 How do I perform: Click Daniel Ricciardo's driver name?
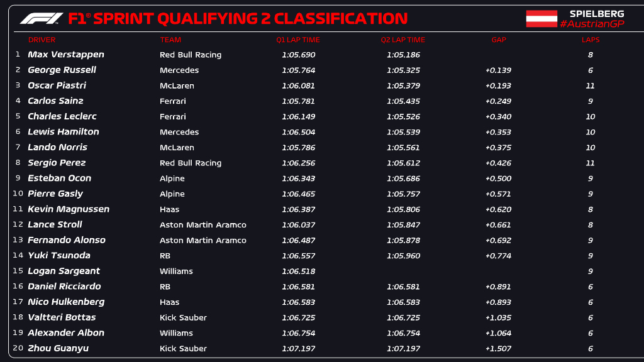point(65,287)
